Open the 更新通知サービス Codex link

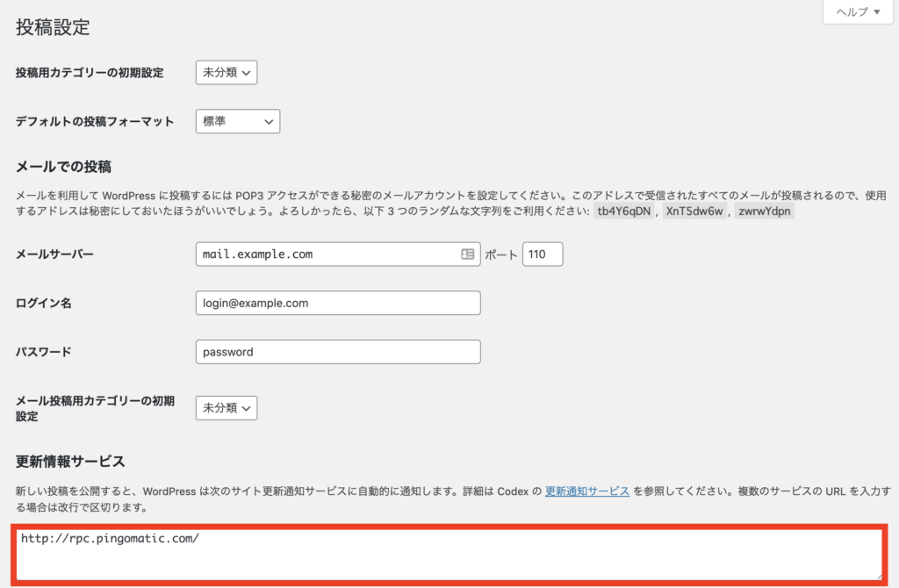coord(587,491)
